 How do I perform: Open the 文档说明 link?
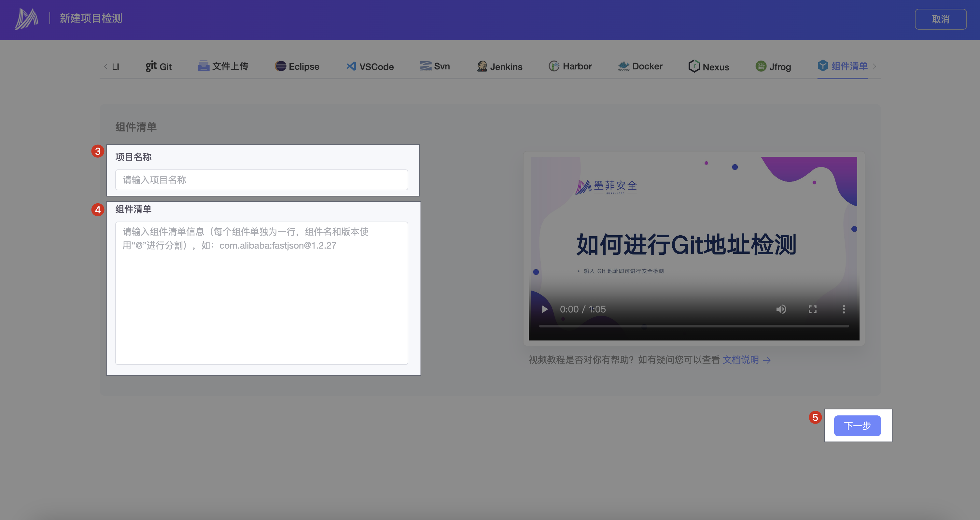(741, 360)
